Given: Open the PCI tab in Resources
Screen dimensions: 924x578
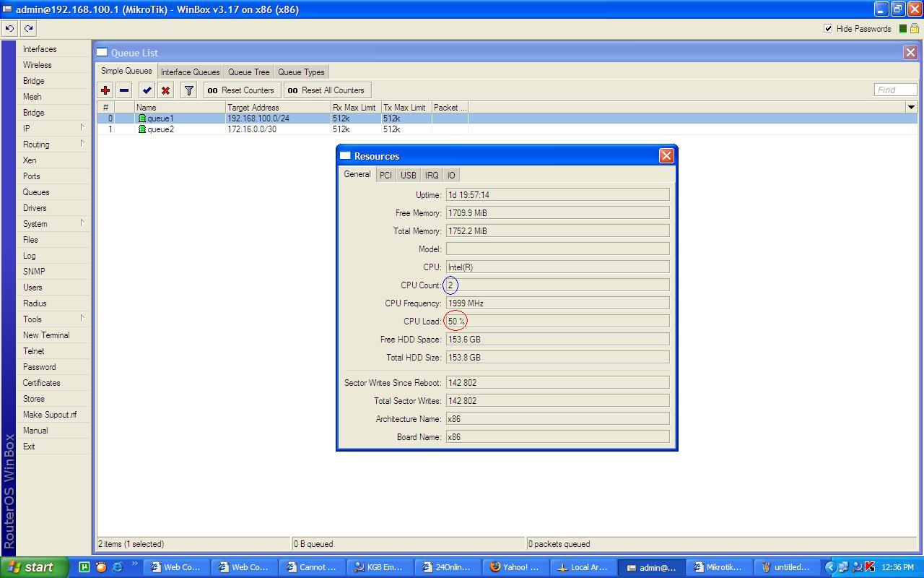Looking at the screenshot, I should click(385, 175).
